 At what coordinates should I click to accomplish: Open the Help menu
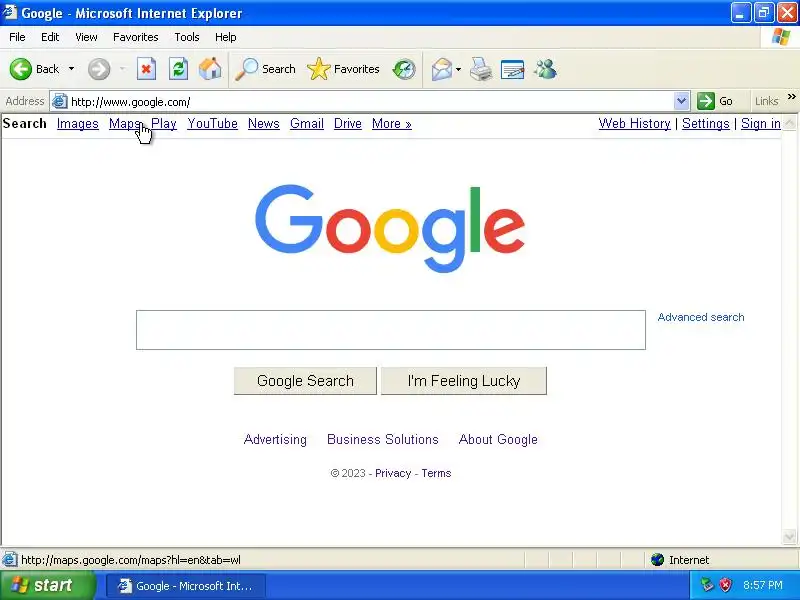click(x=226, y=37)
